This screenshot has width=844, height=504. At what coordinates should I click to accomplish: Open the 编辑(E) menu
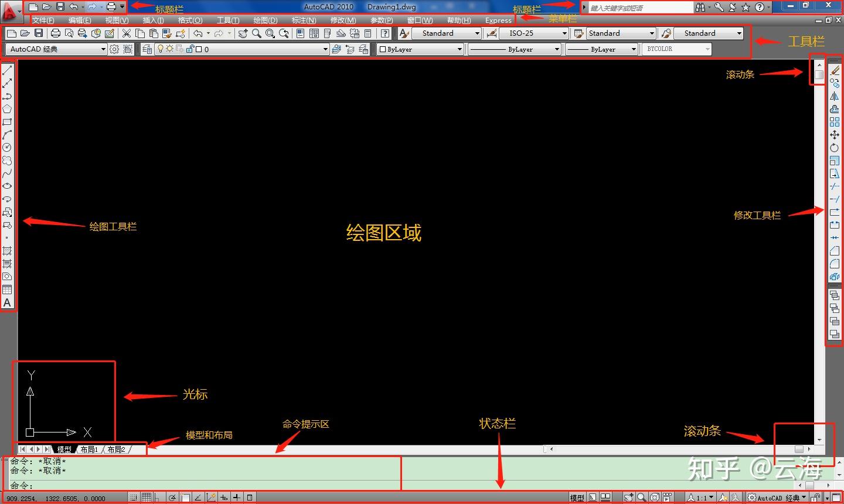pyautogui.click(x=80, y=21)
